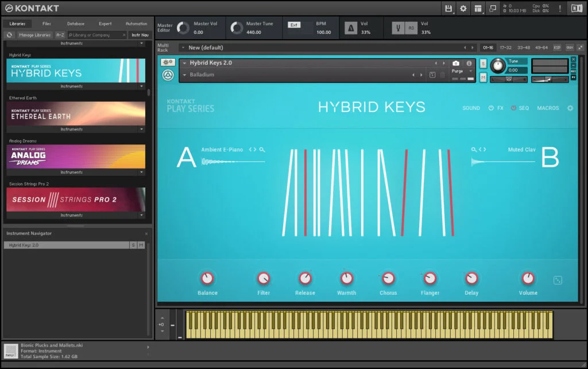The width and height of the screenshot is (588, 369).
Task: Solo Hybrid Keys 2.0 in Instrument Navigator
Action: (x=133, y=245)
